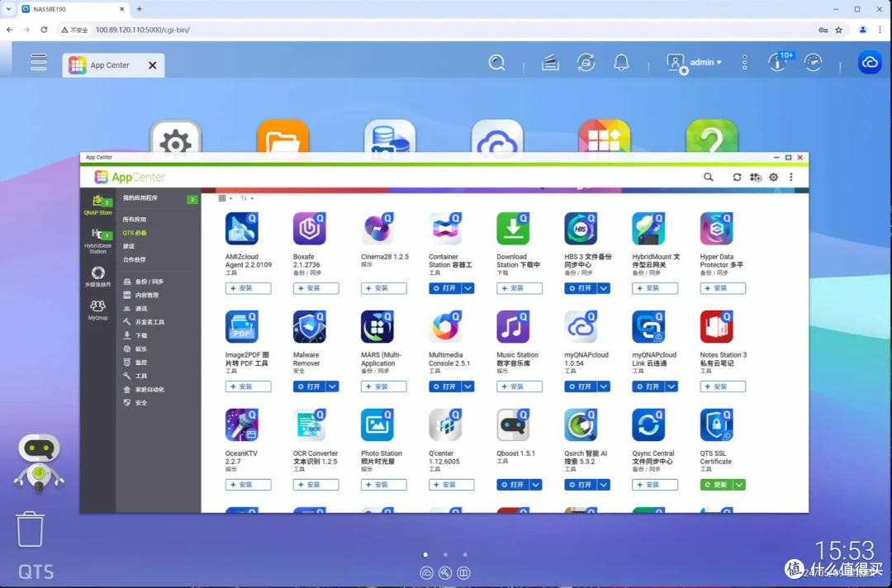Image resolution: width=892 pixels, height=588 pixels.
Task: Open the OCR Converter app icon
Action: pos(310,425)
